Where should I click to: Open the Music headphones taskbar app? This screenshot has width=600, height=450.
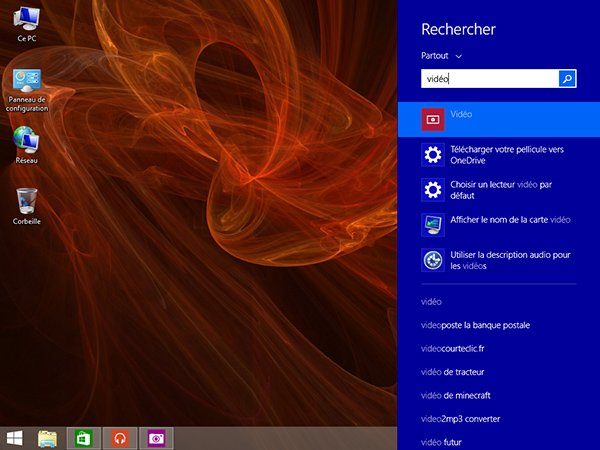(120, 438)
